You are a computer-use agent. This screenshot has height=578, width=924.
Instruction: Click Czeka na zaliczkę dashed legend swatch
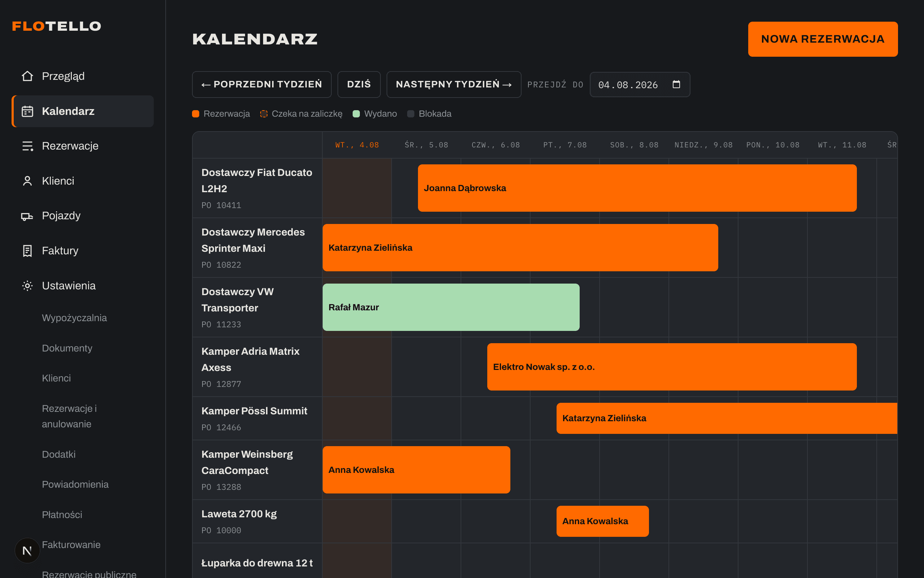[x=264, y=114]
